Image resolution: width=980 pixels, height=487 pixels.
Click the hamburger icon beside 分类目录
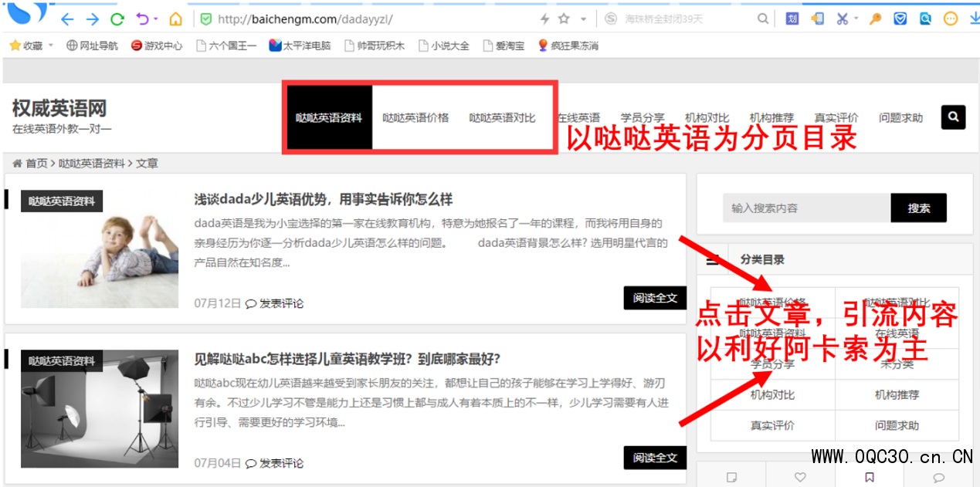[x=713, y=260]
